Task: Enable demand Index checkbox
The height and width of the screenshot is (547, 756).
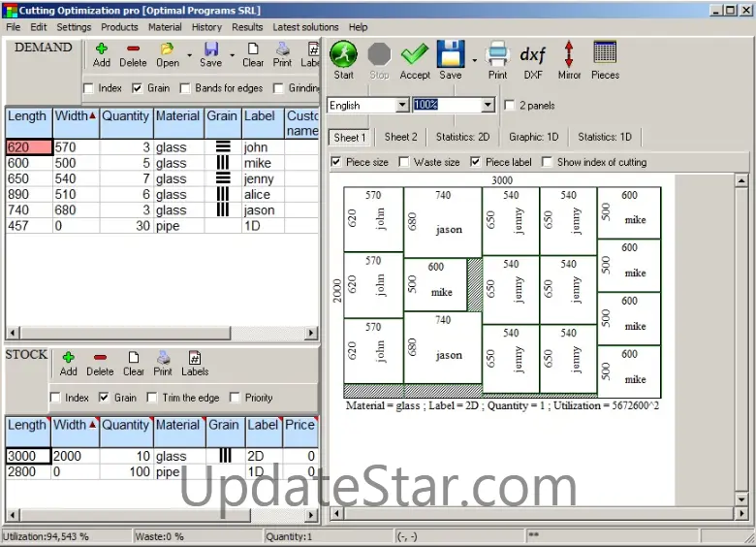Action: point(88,88)
